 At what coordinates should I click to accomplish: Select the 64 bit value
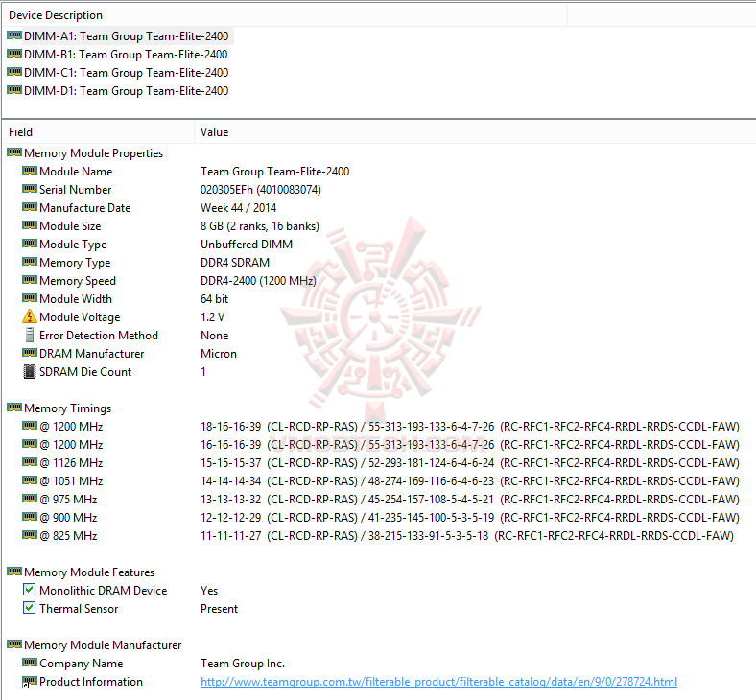(x=214, y=299)
